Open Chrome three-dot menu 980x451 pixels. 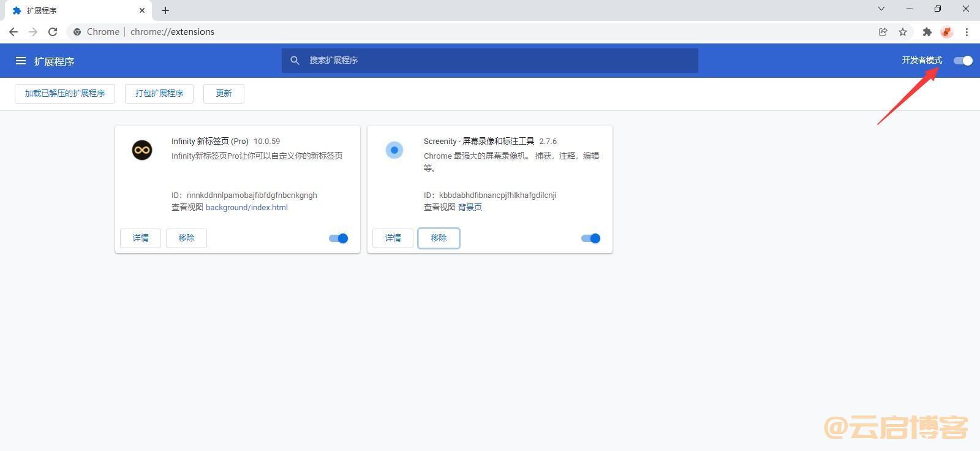[x=967, y=32]
